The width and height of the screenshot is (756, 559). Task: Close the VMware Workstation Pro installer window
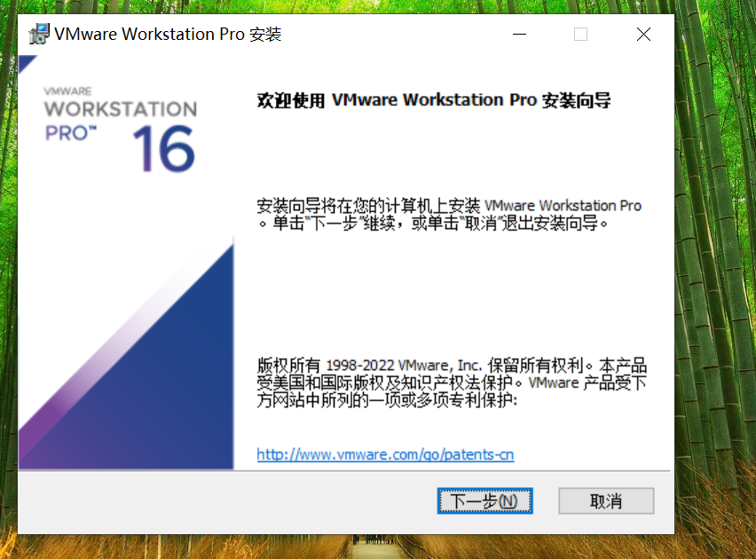tap(643, 35)
